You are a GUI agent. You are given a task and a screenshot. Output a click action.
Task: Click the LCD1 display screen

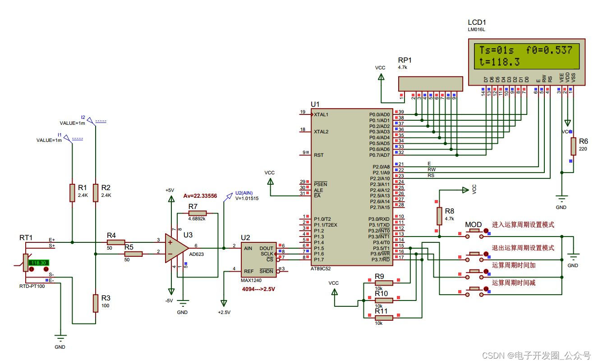point(527,56)
